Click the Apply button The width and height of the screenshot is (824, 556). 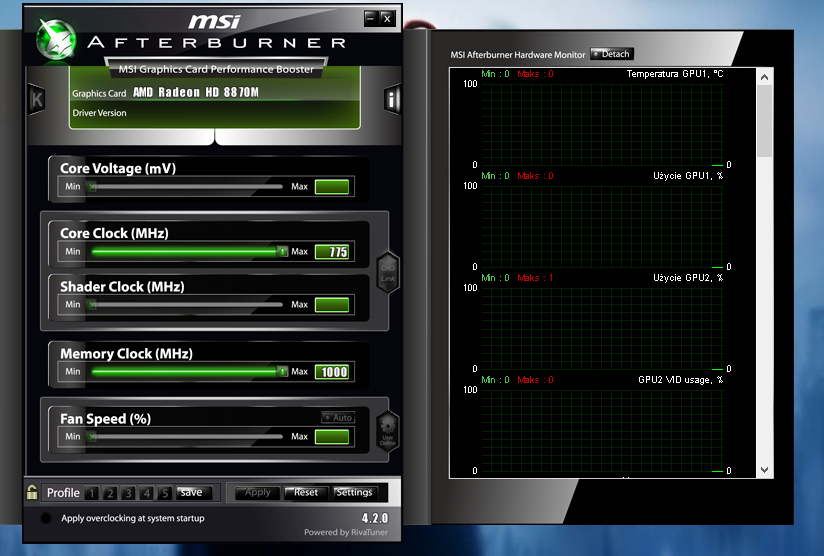pos(258,492)
